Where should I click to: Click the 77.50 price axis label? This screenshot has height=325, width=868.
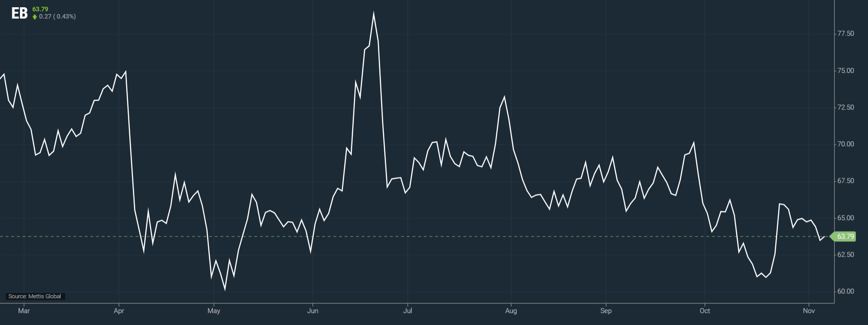pyautogui.click(x=845, y=34)
